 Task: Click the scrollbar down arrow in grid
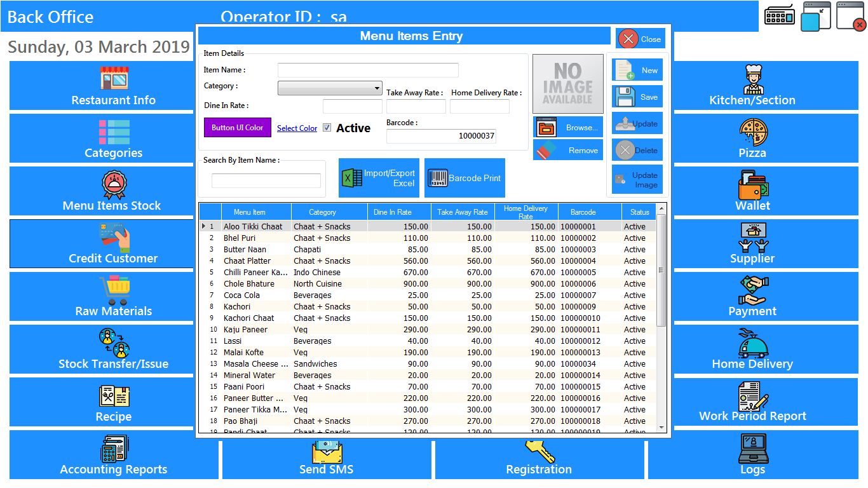click(x=661, y=428)
